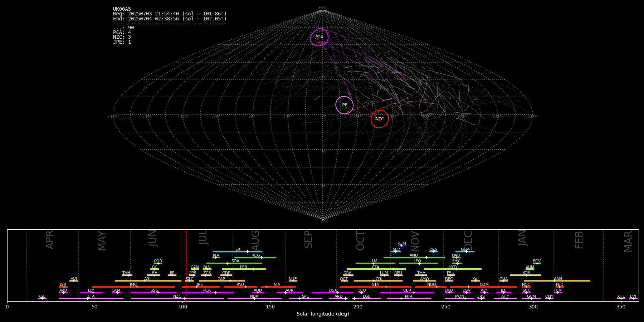Image resolution: width=644 pixels, height=322 pixels.
Task: Click the CTA shower label in the timeline
Action: (376, 267)
